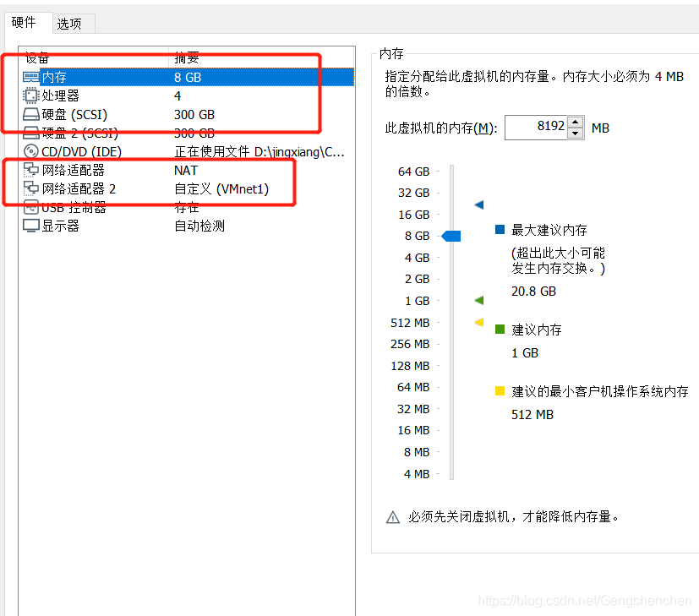Screen dimensions: 699x616
Task: Click the 网络适配器 2 adapter icon
Action: point(30,188)
